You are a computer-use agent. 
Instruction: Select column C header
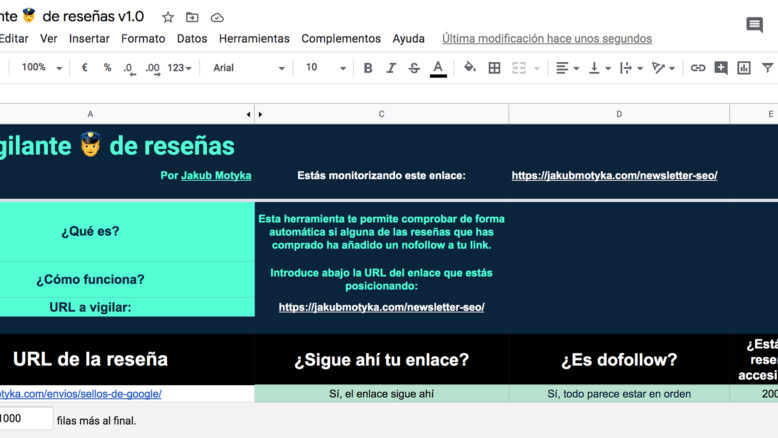(381, 114)
